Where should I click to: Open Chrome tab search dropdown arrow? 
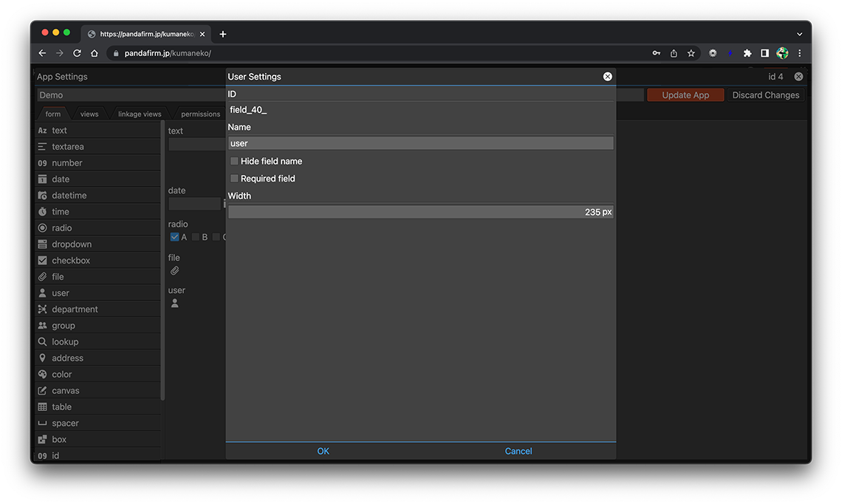[x=799, y=34]
